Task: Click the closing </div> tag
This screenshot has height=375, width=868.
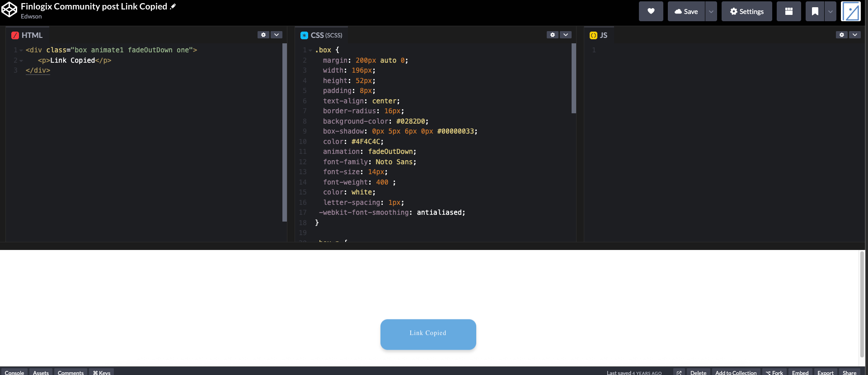Action: 38,70
